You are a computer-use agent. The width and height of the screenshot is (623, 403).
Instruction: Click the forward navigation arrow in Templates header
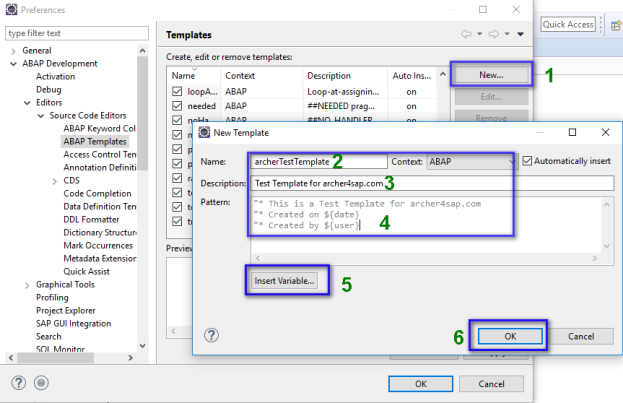493,34
